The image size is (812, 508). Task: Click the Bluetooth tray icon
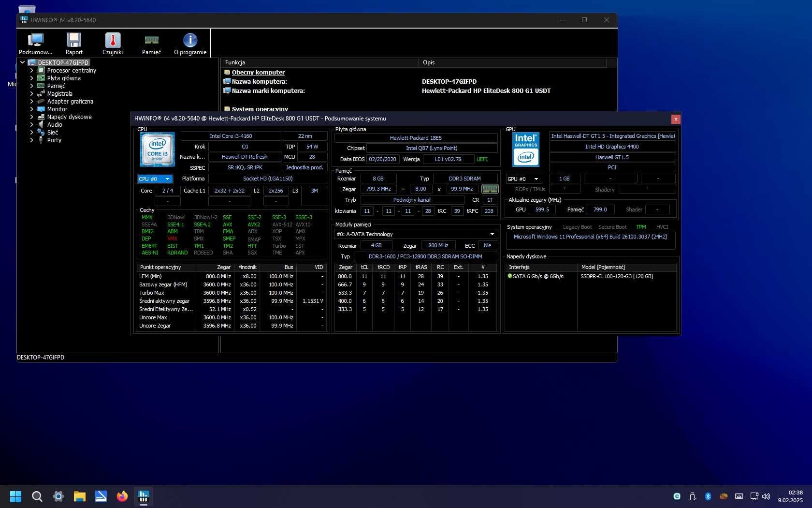click(708, 496)
